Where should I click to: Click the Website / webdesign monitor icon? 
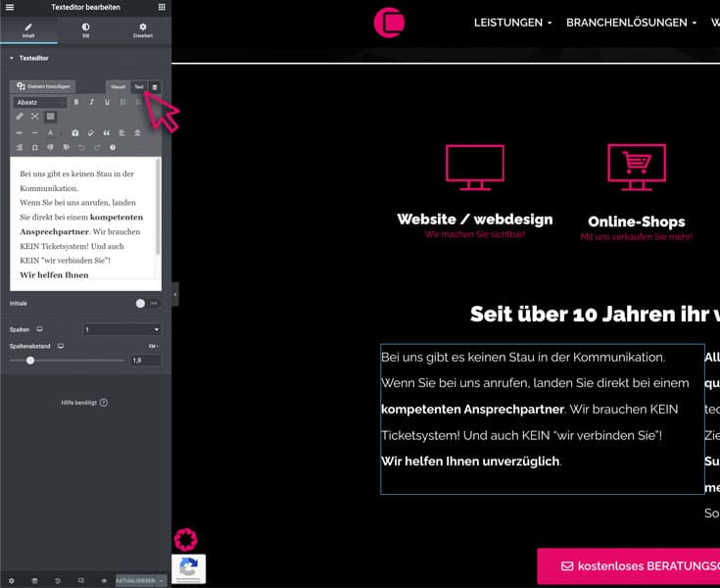475,168
